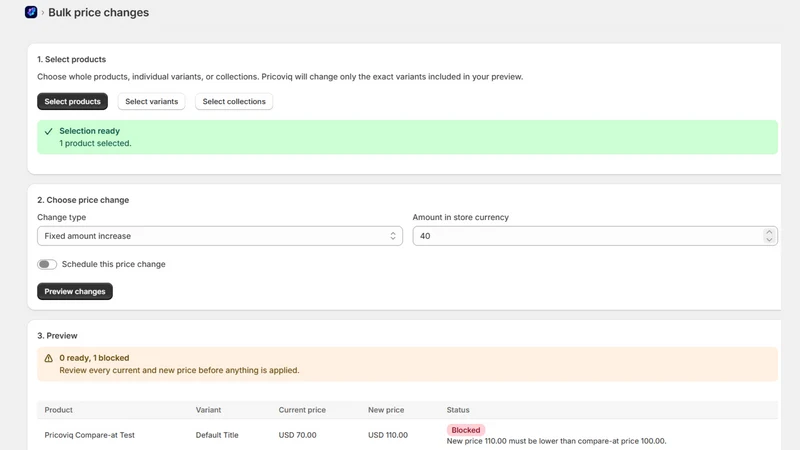800x450 pixels.
Task: Select the Pricoviq Compare-at Test product cell
Action: pyautogui.click(x=89, y=435)
